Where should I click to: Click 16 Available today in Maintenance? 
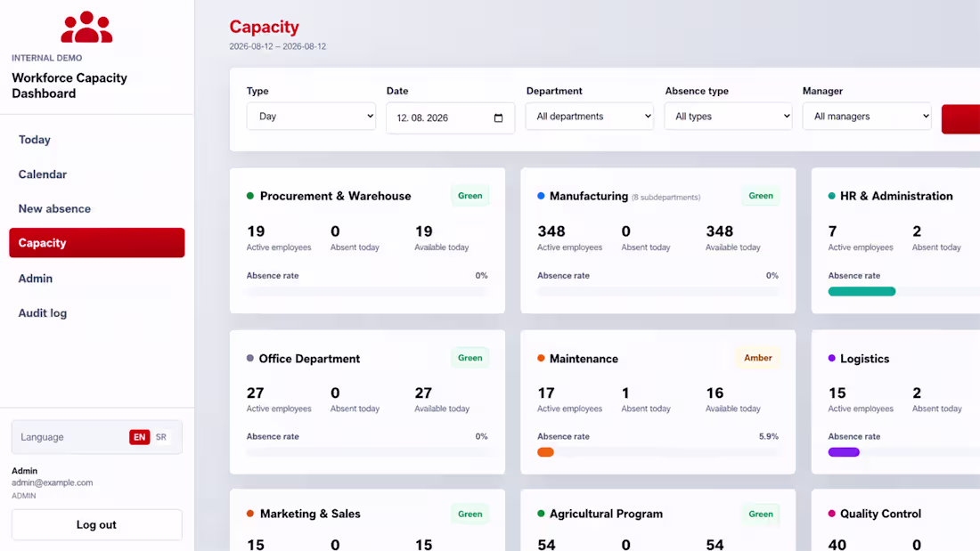[732, 400]
